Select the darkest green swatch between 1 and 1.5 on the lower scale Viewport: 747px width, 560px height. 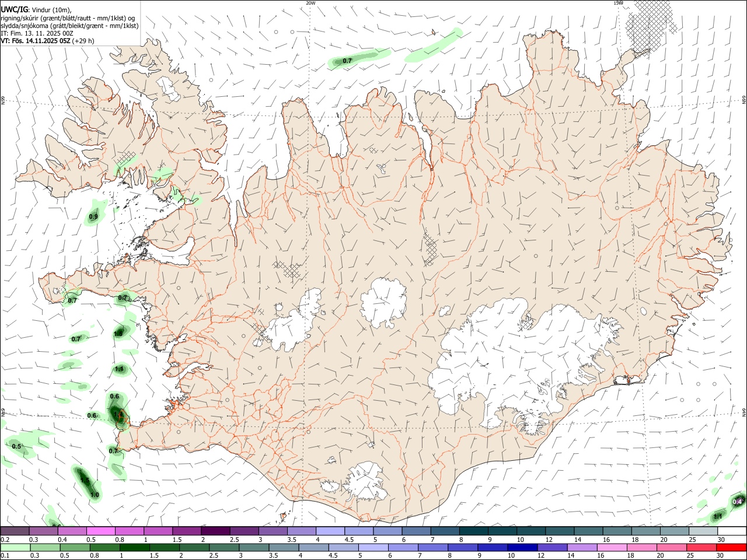135,548
